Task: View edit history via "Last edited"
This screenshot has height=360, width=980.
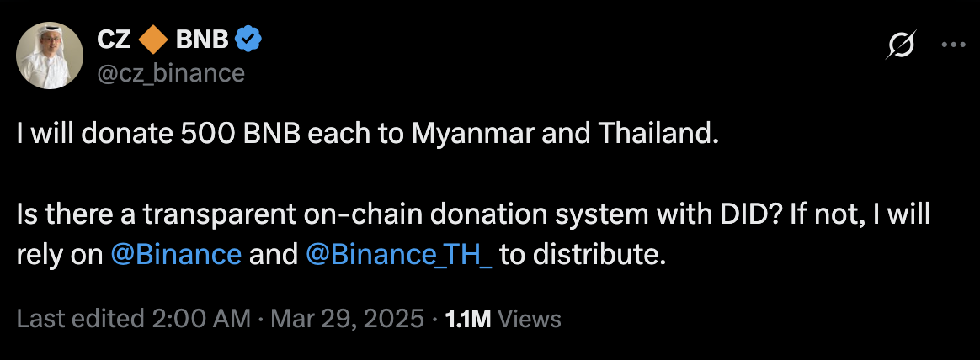Action: (x=78, y=320)
